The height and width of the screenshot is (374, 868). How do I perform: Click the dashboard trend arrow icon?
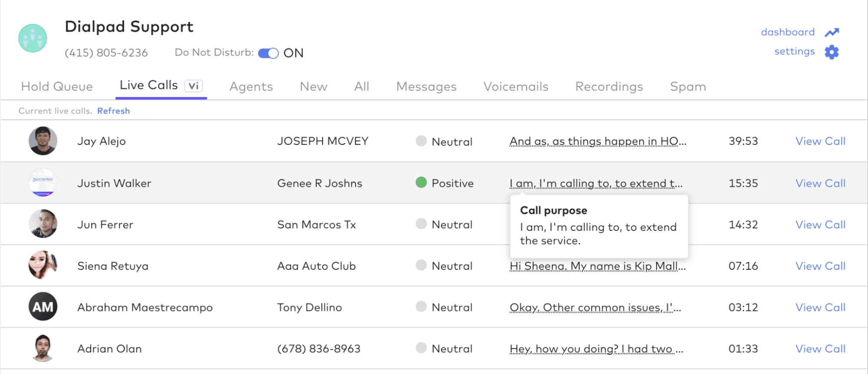[x=832, y=33]
